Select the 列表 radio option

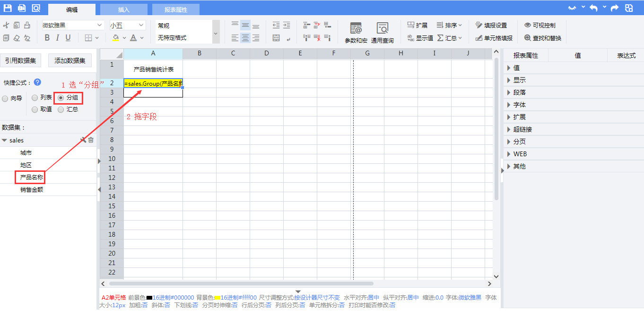(x=35, y=98)
